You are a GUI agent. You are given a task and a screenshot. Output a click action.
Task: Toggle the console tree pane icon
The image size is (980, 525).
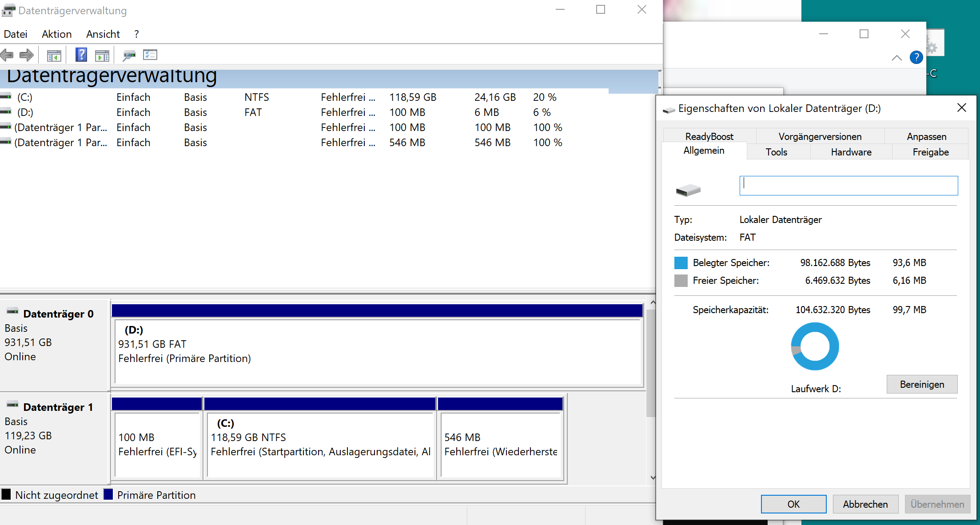[54, 56]
